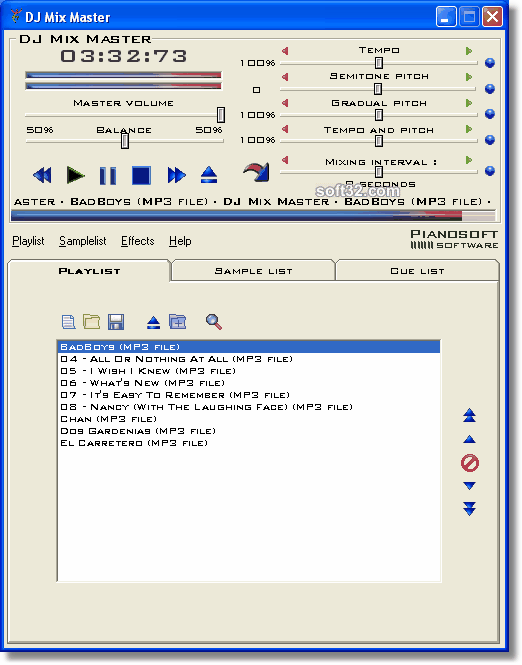Move selected song to top of list
This screenshot has height=665, width=522.
(469, 416)
